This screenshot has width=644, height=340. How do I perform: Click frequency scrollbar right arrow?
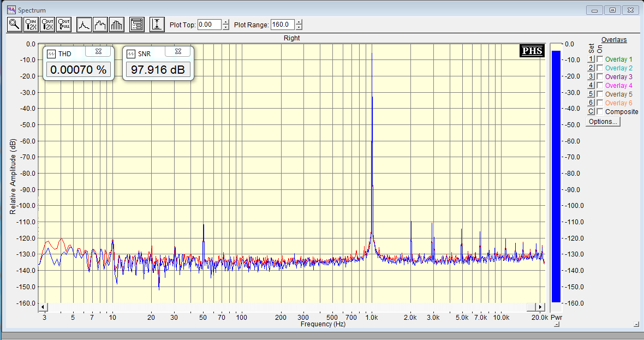coord(541,307)
